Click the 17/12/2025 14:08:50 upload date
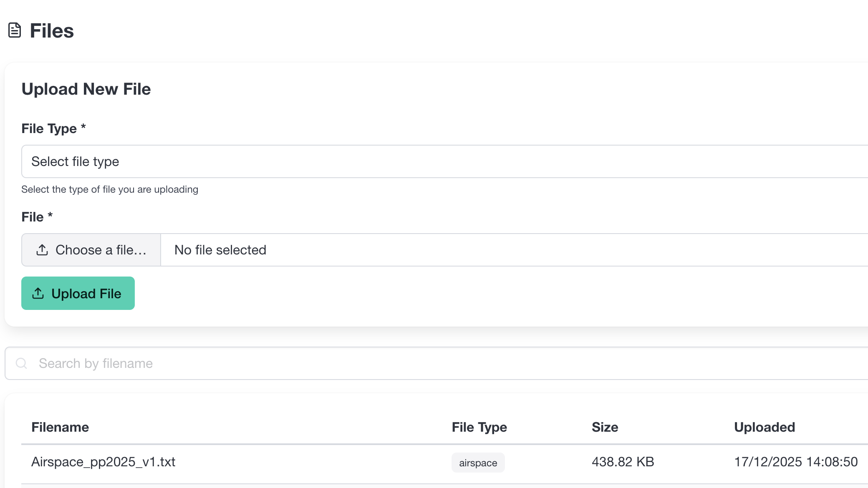 click(795, 462)
